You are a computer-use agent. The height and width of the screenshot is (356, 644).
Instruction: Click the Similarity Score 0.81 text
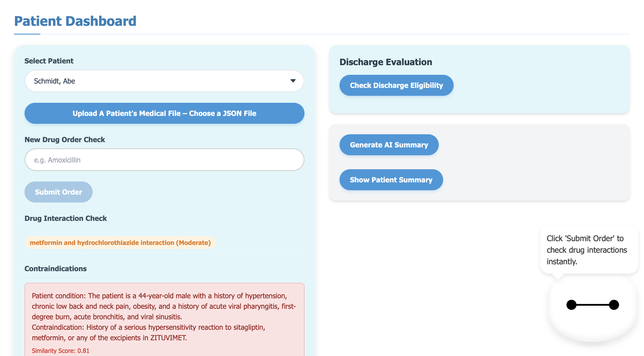pyautogui.click(x=60, y=351)
